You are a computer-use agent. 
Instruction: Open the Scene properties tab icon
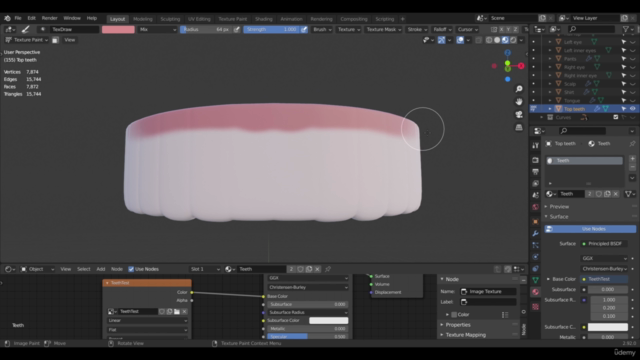click(x=536, y=195)
